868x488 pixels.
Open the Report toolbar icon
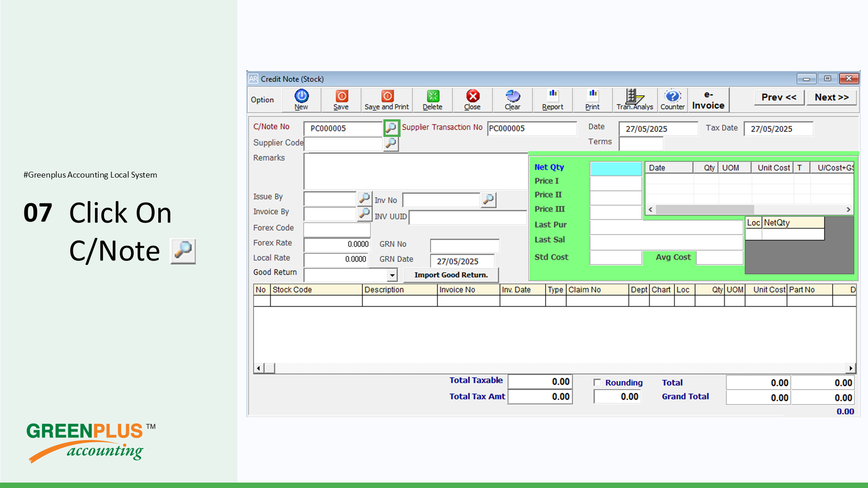pos(553,99)
